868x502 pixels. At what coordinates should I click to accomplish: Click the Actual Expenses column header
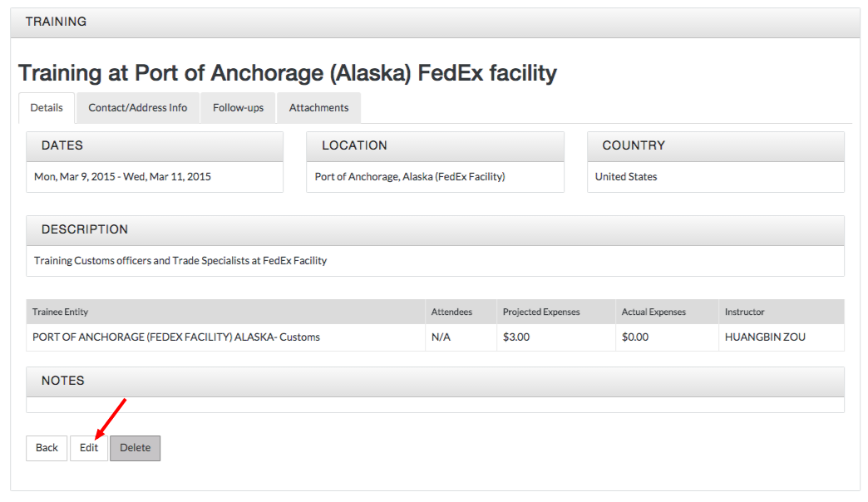coord(653,312)
